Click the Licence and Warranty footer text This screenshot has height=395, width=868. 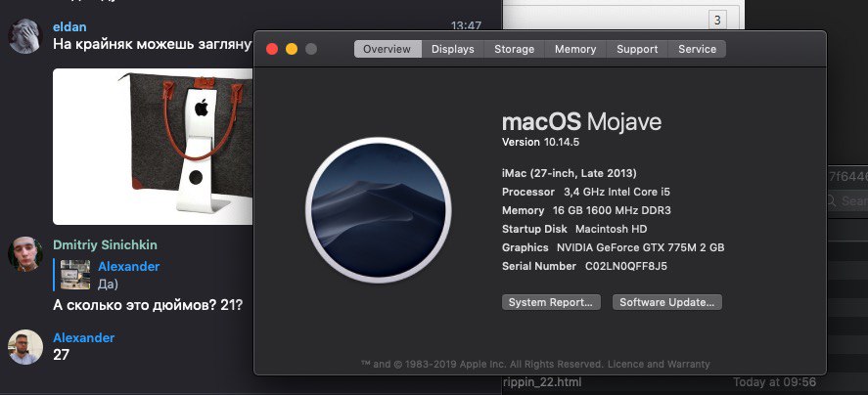pyautogui.click(x=659, y=364)
